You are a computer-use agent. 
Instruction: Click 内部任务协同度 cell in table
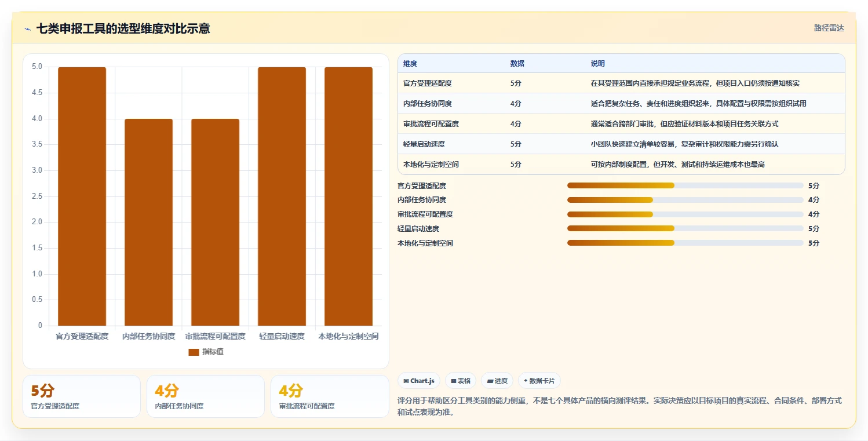click(428, 104)
